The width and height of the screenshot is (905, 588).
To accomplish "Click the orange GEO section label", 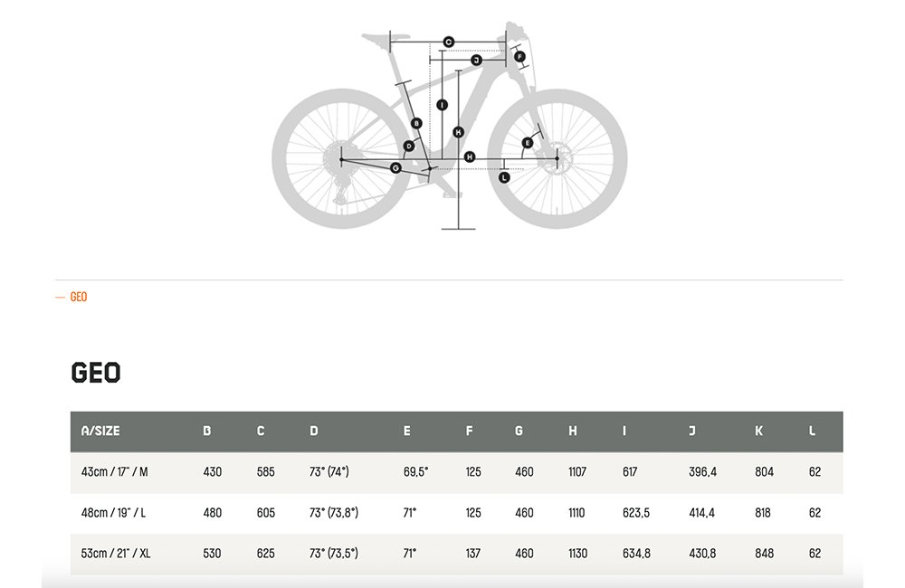I will (x=79, y=297).
